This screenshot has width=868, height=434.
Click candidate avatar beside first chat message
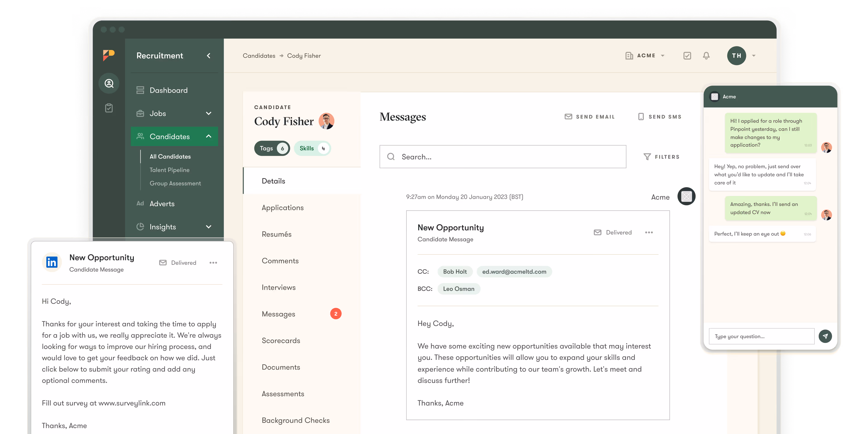tap(826, 147)
